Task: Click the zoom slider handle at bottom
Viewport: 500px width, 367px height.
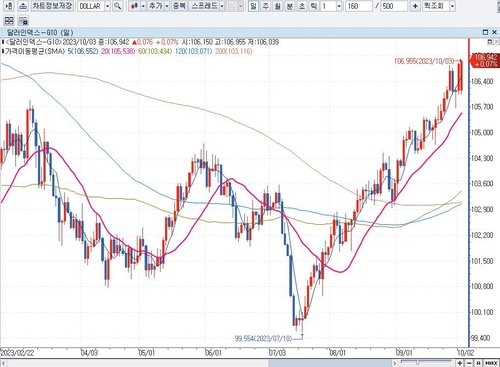Action: [418, 362]
